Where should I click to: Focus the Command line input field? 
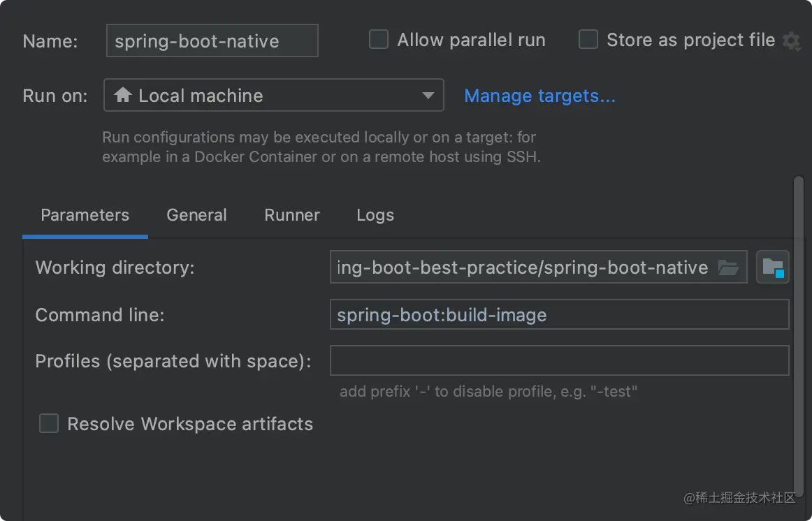pyautogui.click(x=559, y=315)
